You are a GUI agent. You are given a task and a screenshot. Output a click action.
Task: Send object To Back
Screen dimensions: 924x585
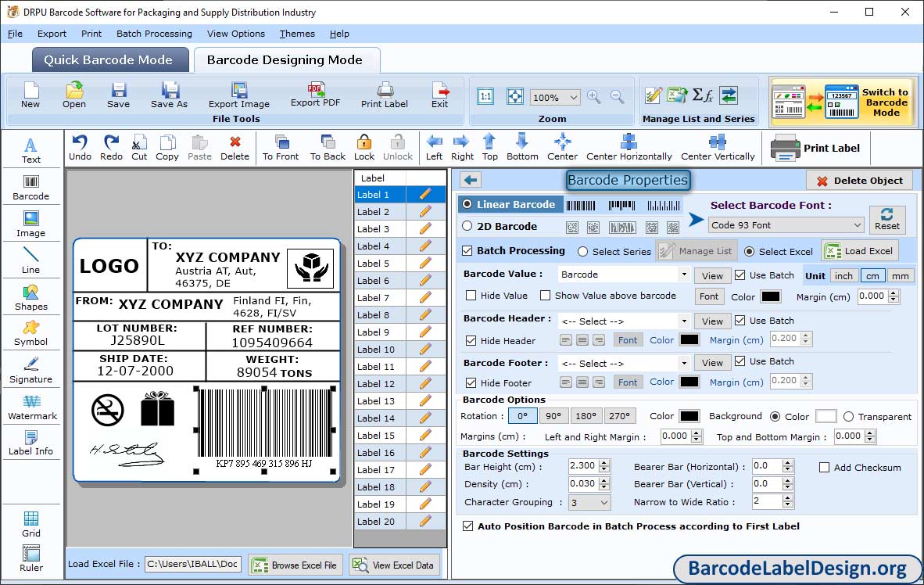coord(328,148)
